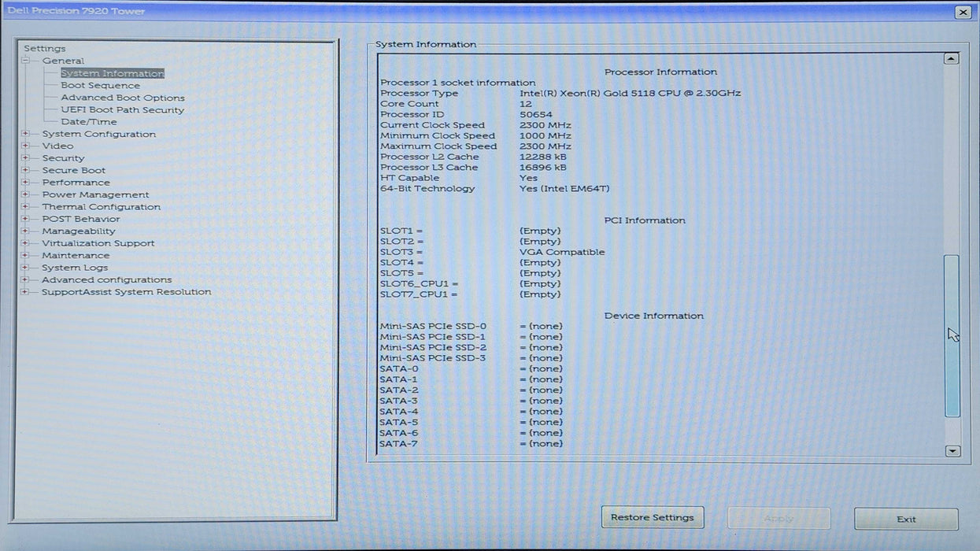Expand the Performance section
This screenshot has height=551, width=980.
pos(26,182)
